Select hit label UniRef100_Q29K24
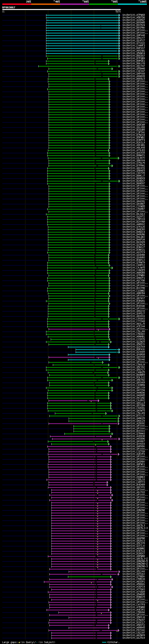The width and height of the screenshot is (149, 644). click(x=134, y=245)
